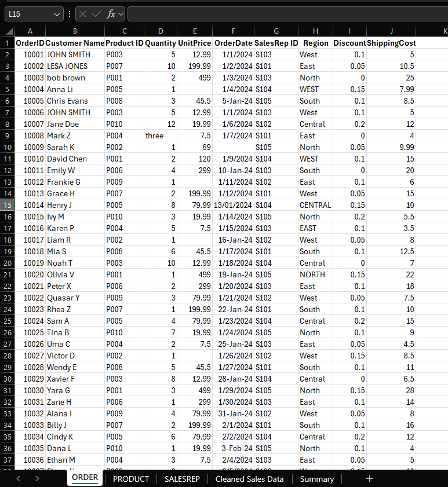The image size is (448, 487).
Task: Select order 10014 cell
Action: pyautogui.click(x=30, y=206)
